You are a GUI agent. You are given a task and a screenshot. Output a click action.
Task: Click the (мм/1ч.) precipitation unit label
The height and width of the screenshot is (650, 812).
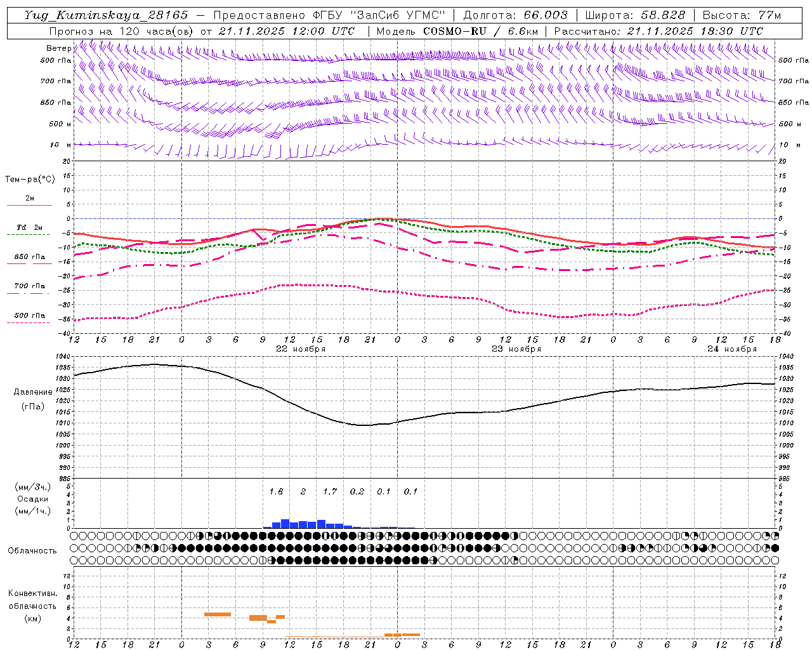32,511
